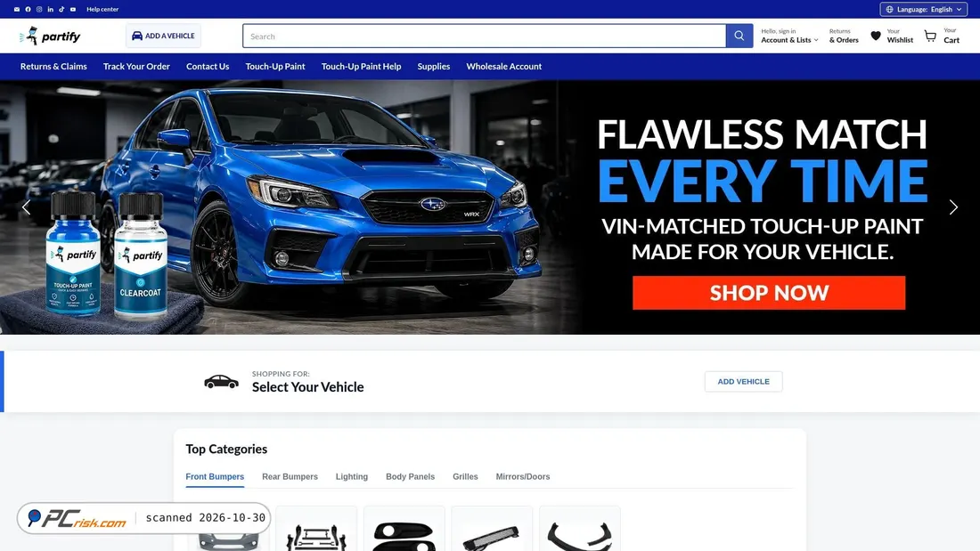Go to previous banner slide arrow
Viewport: 980px width, 551px height.
(26, 207)
